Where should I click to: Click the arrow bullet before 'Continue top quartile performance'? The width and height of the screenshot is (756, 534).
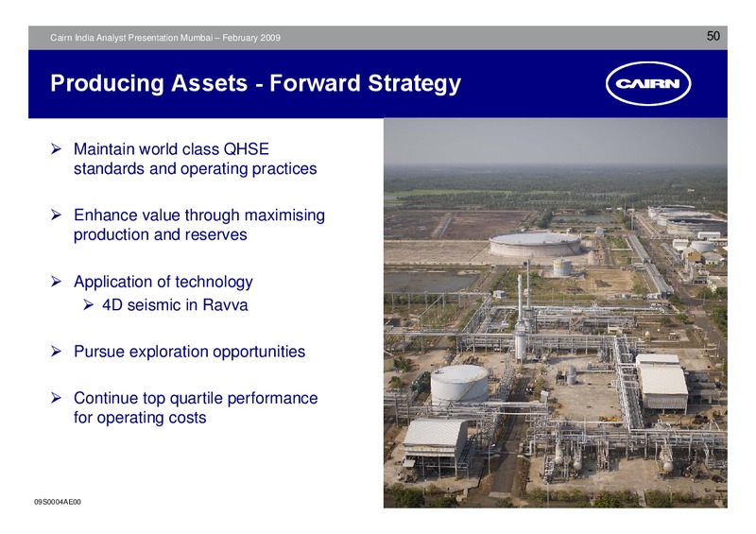pos(56,398)
